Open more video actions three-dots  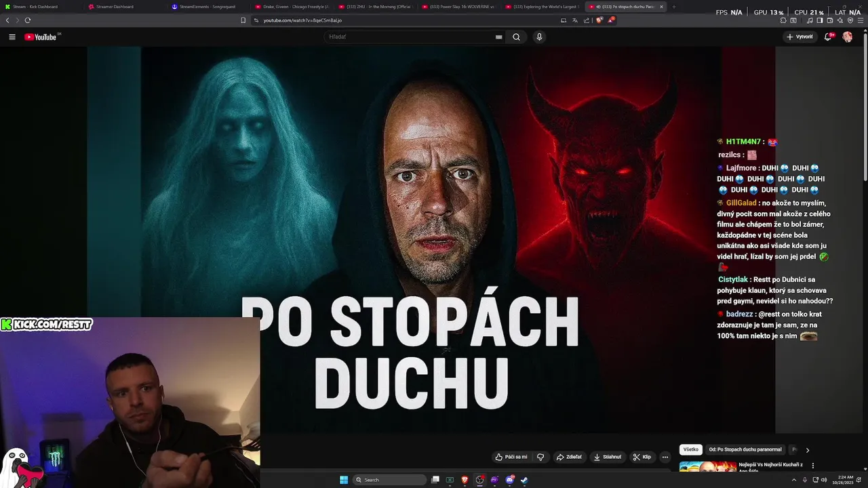pos(665,457)
